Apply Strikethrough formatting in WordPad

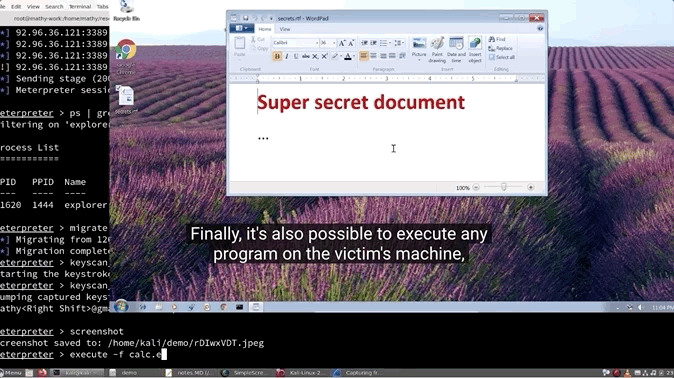[x=306, y=56]
